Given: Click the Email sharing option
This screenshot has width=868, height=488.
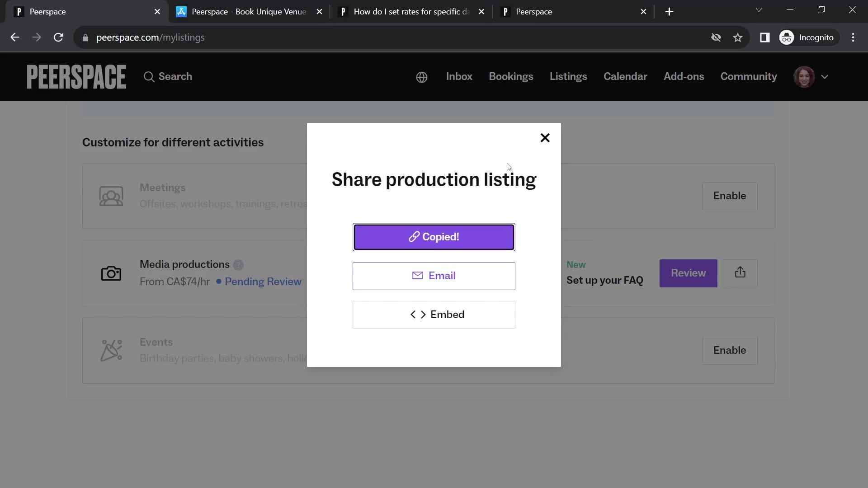Looking at the screenshot, I should (434, 276).
